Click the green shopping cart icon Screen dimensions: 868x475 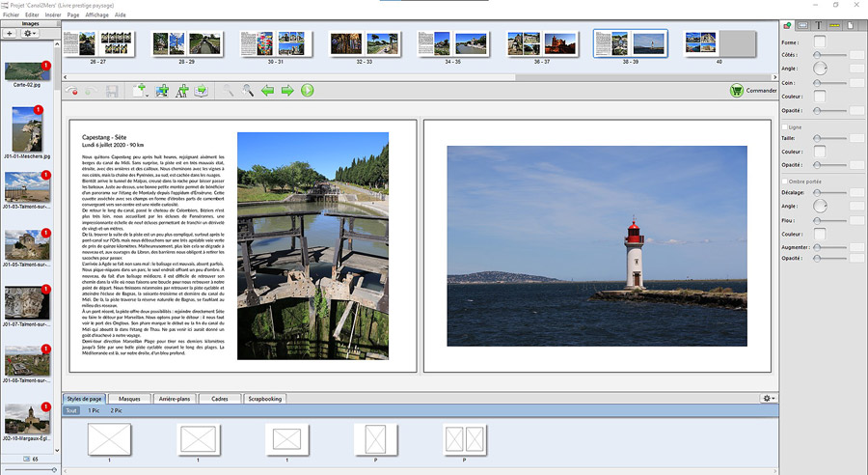[x=736, y=91]
